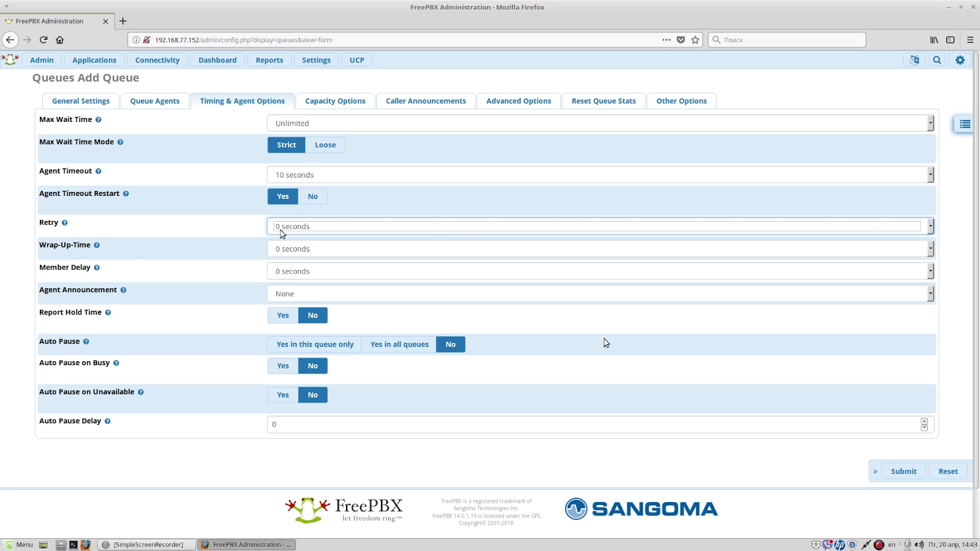980x551 pixels.
Task: Show help for Auto Pause on Busy
Action: pos(116,363)
